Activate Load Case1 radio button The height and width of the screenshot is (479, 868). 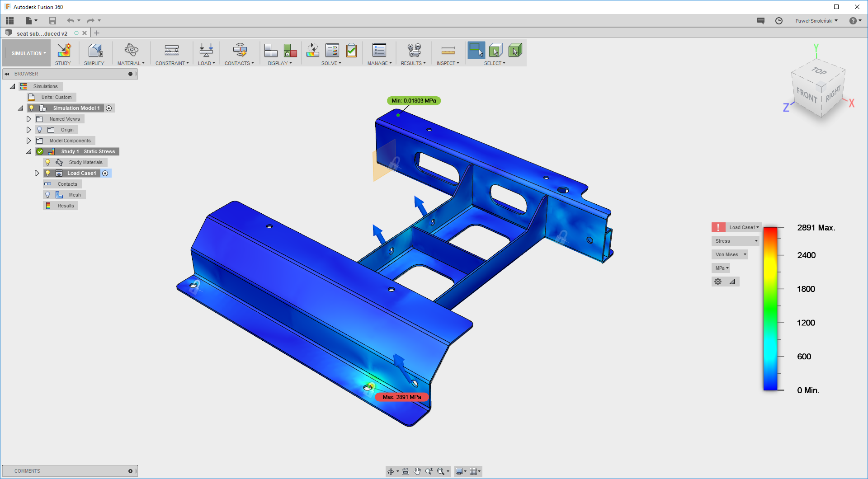[105, 173]
